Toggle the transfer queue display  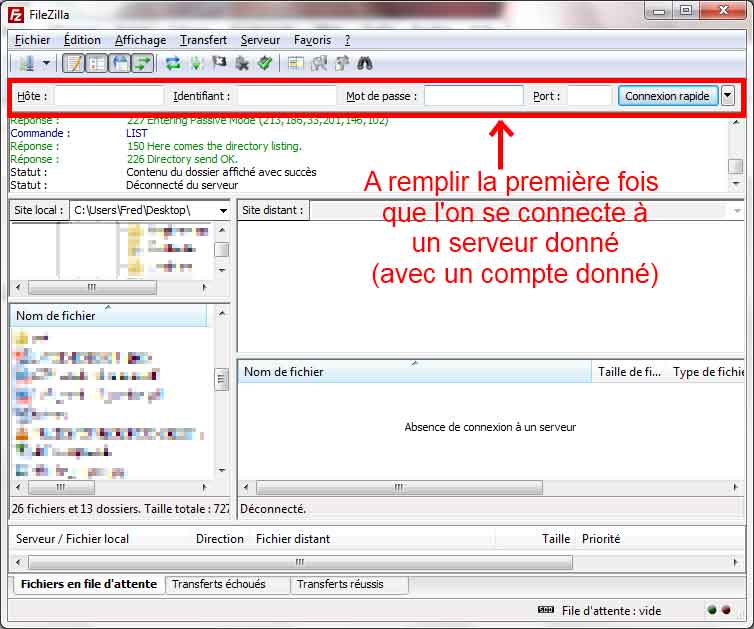click(x=142, y=63)
